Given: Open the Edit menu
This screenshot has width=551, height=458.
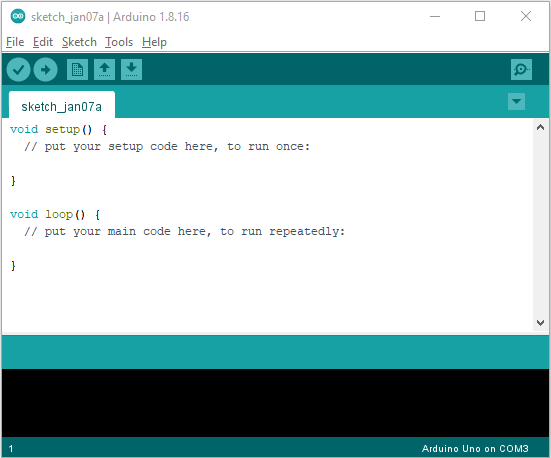Looking at the screenshot, I should coord(43,42).
